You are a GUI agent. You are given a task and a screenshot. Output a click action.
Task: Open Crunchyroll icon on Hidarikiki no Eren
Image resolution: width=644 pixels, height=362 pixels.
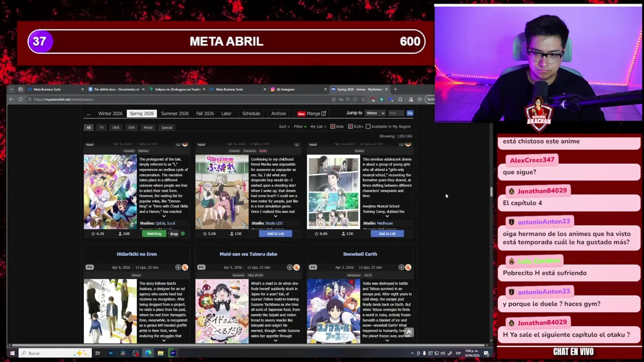point(185,267)
